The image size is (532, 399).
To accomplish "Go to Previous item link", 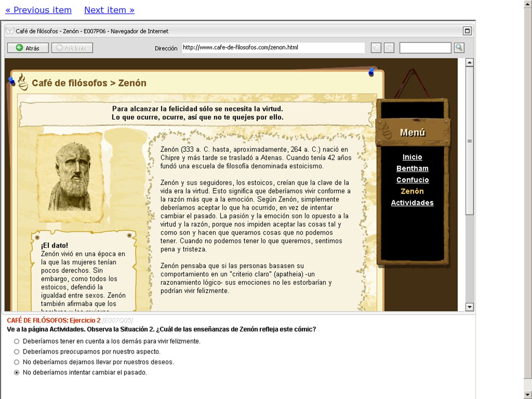I will pyautogui.click(x=39, y=10).
